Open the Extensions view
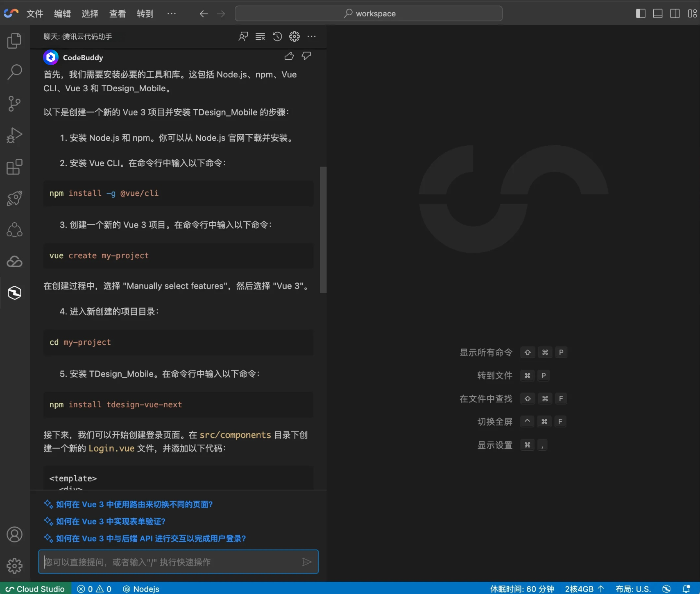Viewport: 700px width, 594px height. tap(14, 167)
